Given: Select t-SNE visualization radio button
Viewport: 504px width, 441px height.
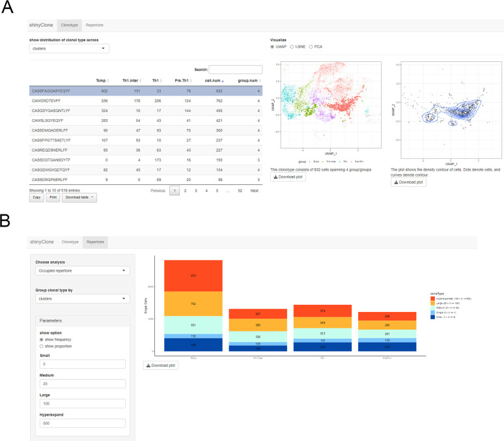Looking at the screenshot, I should click(x=292, y=47).
